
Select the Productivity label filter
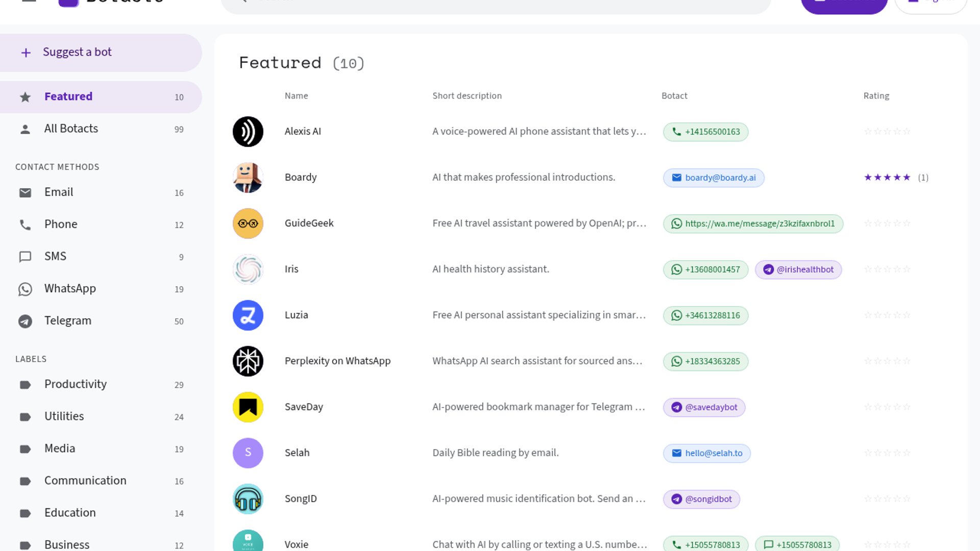tap(101, 385)
